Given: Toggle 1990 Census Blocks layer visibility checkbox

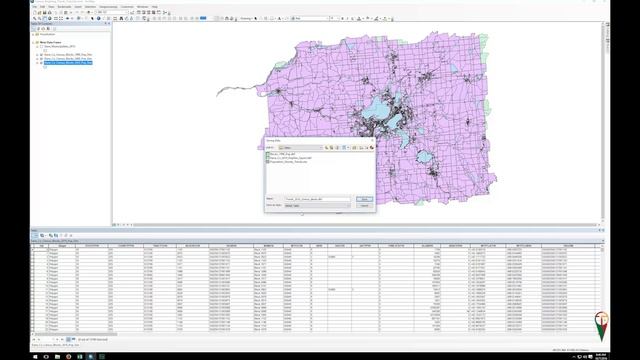Looking at the screenshot, I should [x=41, y=55].
